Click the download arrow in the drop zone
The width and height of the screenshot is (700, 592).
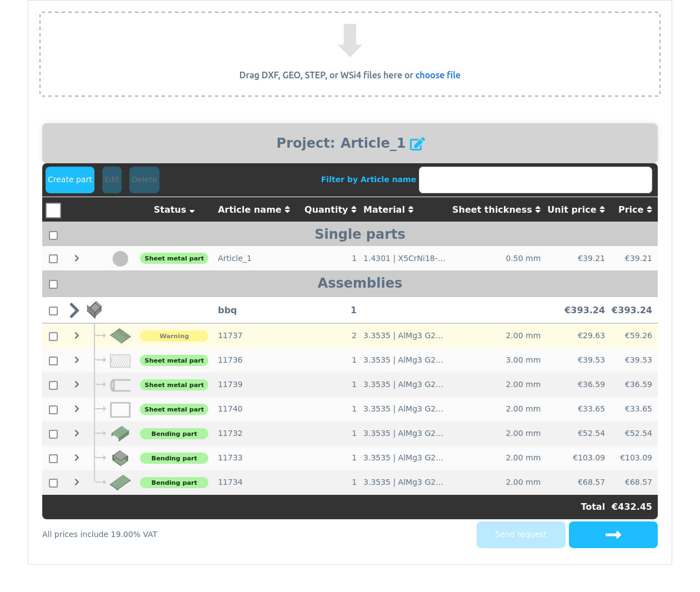pyautogui.click(x=350, y=41)
